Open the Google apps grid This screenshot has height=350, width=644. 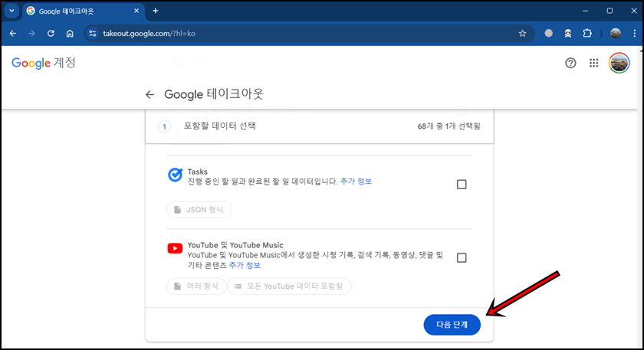click(594, 63)
